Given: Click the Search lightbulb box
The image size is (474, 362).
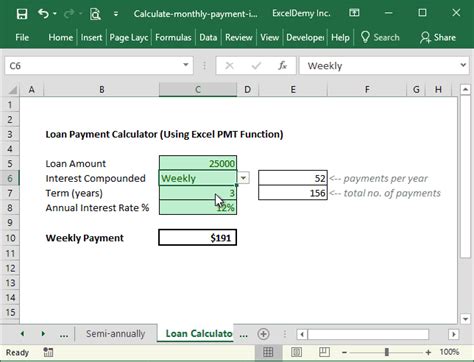Looking at the screenshot, I should pos(380,37).
